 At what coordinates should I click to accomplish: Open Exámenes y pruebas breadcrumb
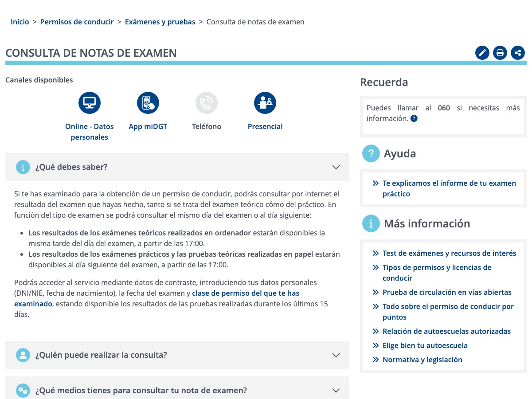pos(160,22)
